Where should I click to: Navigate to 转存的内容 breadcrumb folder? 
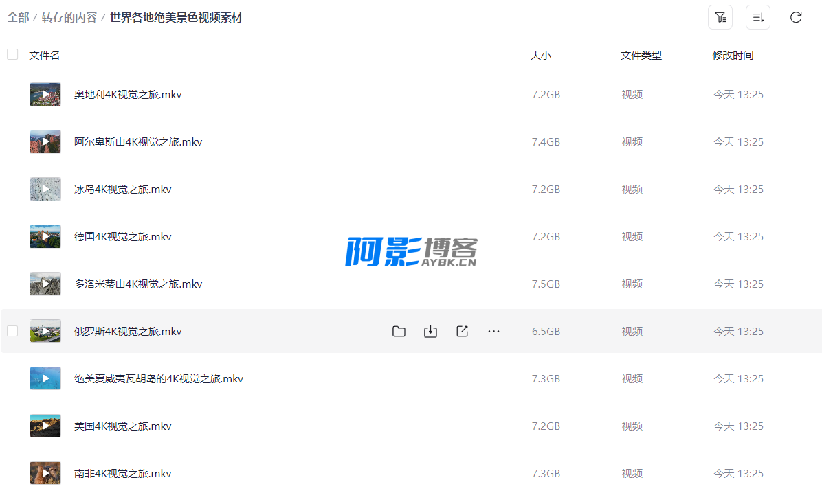pyautogui.click(x=69, y=18)
